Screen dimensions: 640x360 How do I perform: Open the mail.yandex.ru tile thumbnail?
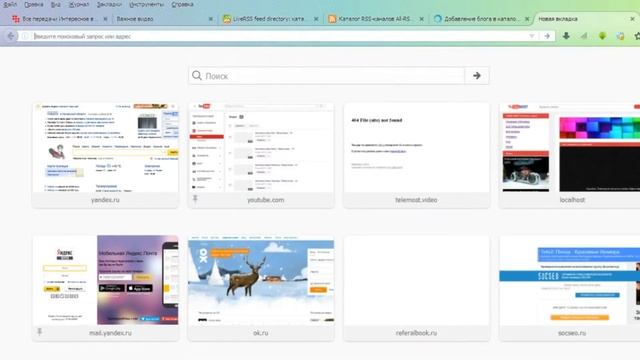pos(105,280)
